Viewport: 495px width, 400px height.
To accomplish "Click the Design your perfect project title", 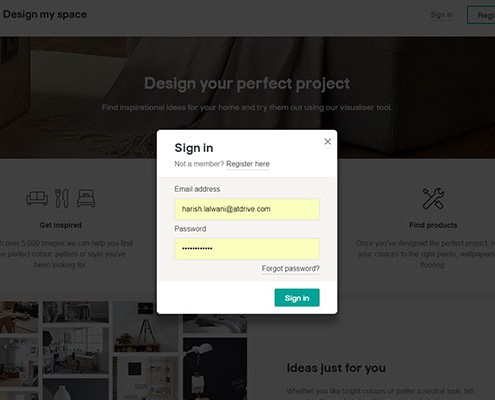I will (247, 83).
